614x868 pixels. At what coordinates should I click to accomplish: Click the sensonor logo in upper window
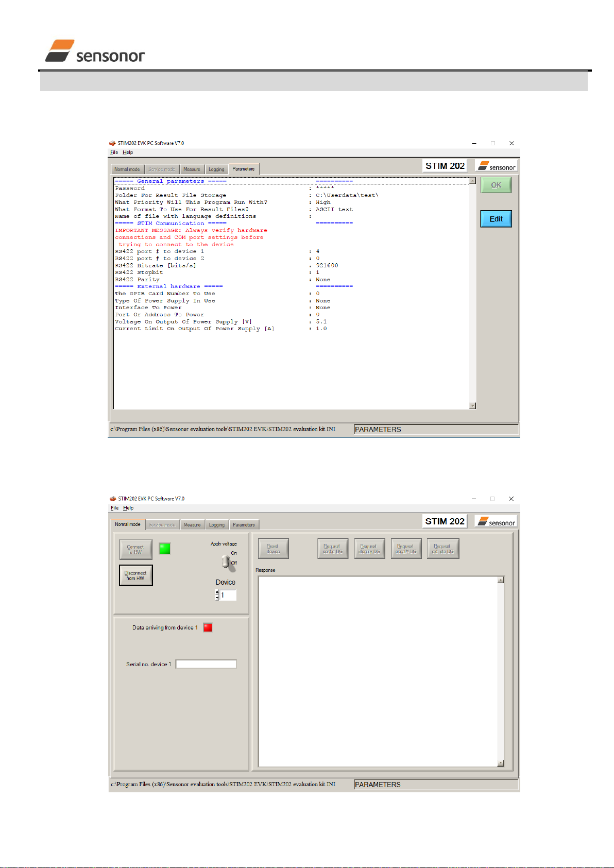(x=497, y=166)
